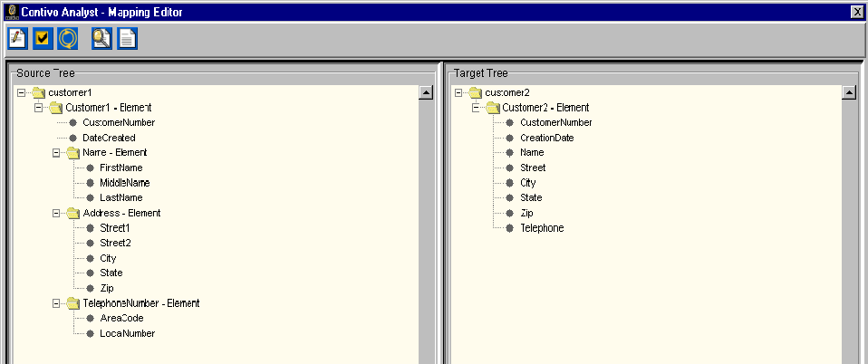This screenshot has height=364, width=868.
Task: Close the Mapping Editor window
Action: click(x=856, y=12)
